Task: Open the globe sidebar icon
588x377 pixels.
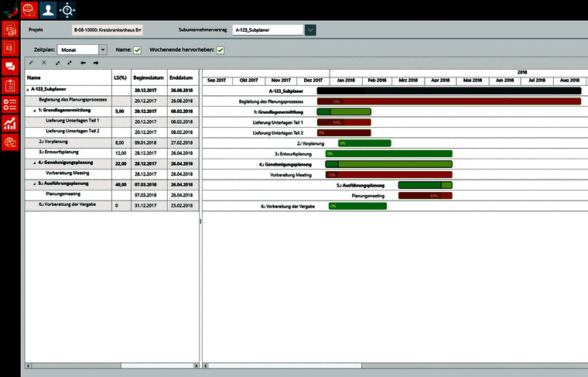Action: pos(10,142)
